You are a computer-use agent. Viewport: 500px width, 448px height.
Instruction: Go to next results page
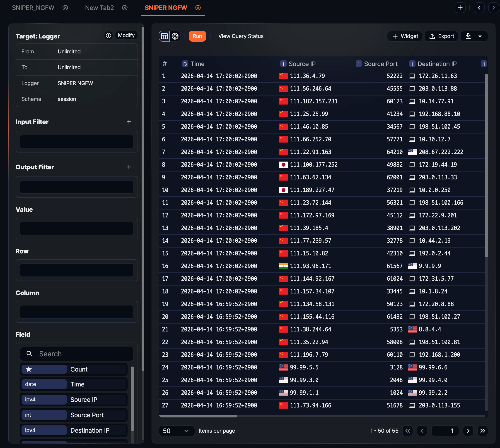[x=468, y=431]
